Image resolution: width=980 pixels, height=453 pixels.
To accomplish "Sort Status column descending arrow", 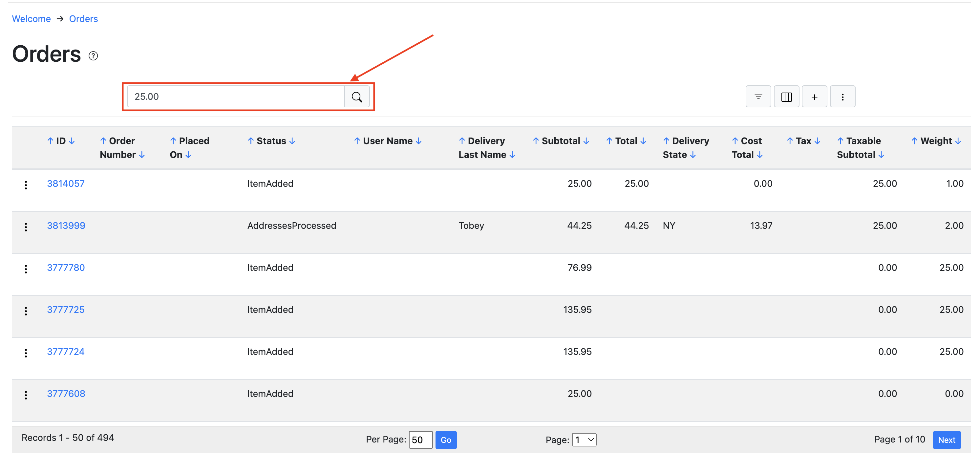I will [292, 141].
